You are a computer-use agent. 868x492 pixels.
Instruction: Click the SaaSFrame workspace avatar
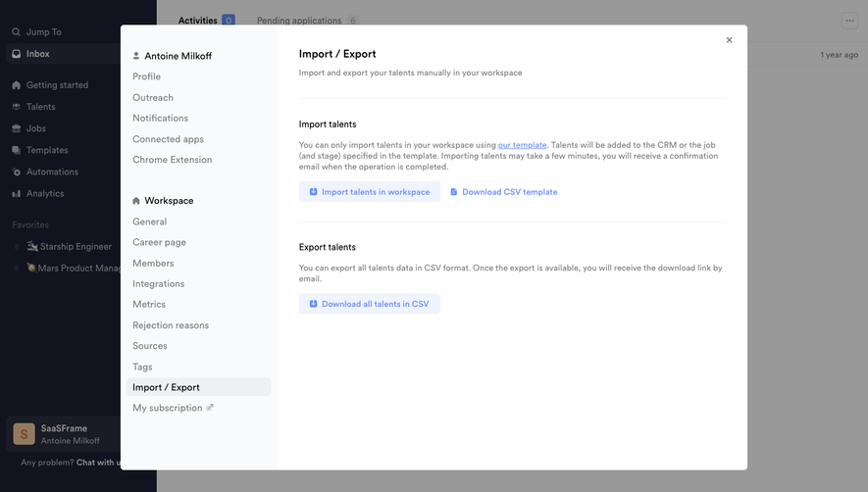24,434
